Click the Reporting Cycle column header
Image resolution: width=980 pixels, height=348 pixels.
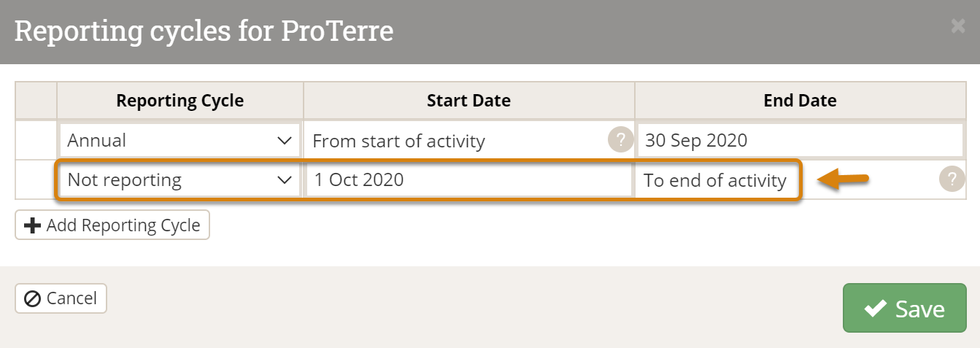pyautogui.click(x=180, y=101)
